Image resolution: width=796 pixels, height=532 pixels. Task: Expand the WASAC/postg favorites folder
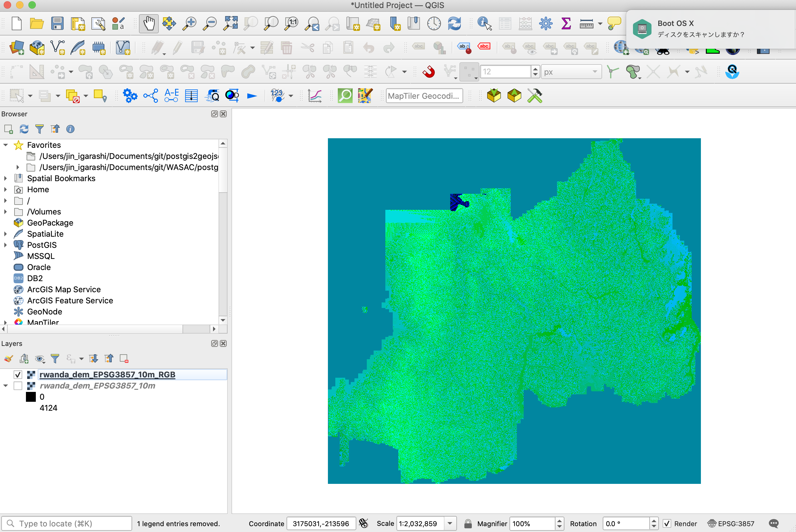18,167
